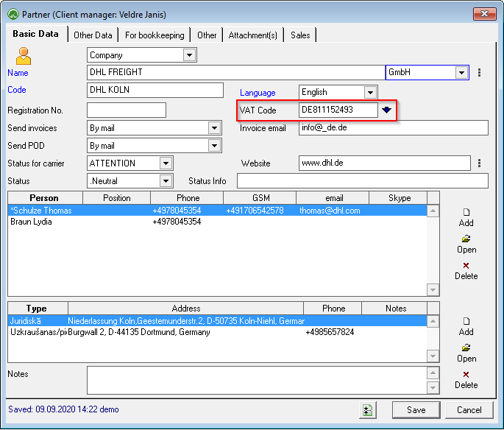Open the For bookkeeping tab
This screenshot has height=430, width=504.
[x=155, y=35]
